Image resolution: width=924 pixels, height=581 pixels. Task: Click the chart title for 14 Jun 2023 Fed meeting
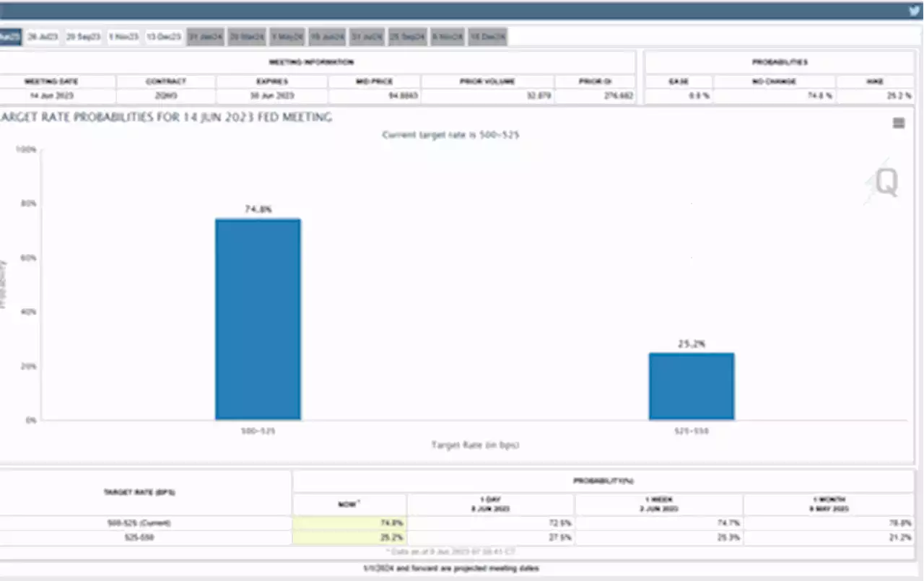click(x=166, y=118)
